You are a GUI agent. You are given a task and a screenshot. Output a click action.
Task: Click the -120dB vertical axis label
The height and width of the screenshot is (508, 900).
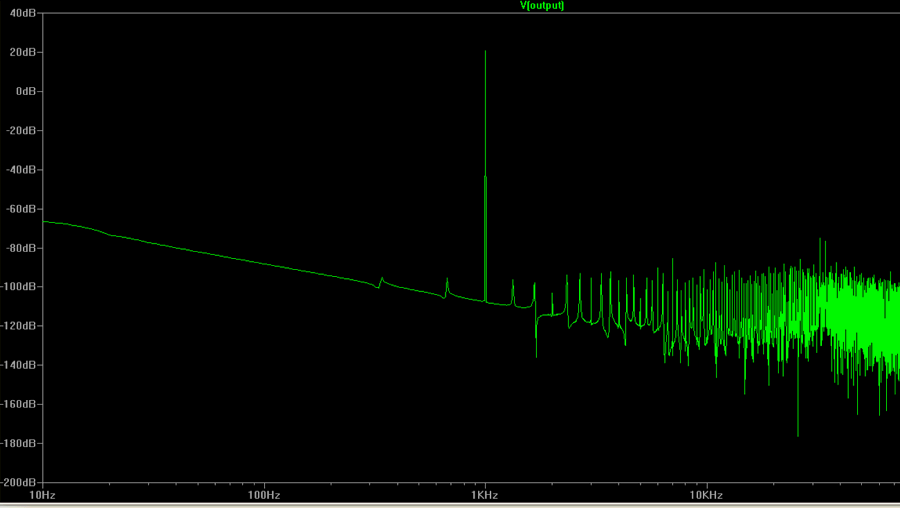(18, 325)
